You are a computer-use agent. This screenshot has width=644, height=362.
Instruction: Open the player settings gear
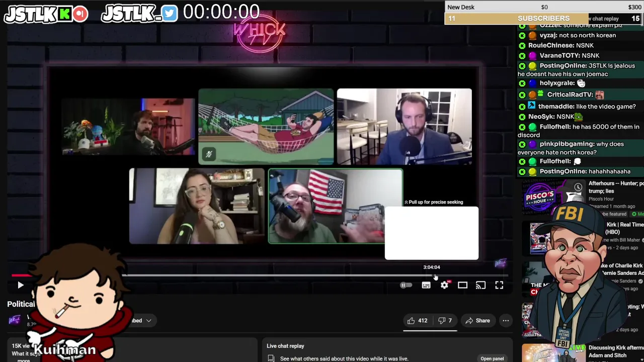click(444, 285)
